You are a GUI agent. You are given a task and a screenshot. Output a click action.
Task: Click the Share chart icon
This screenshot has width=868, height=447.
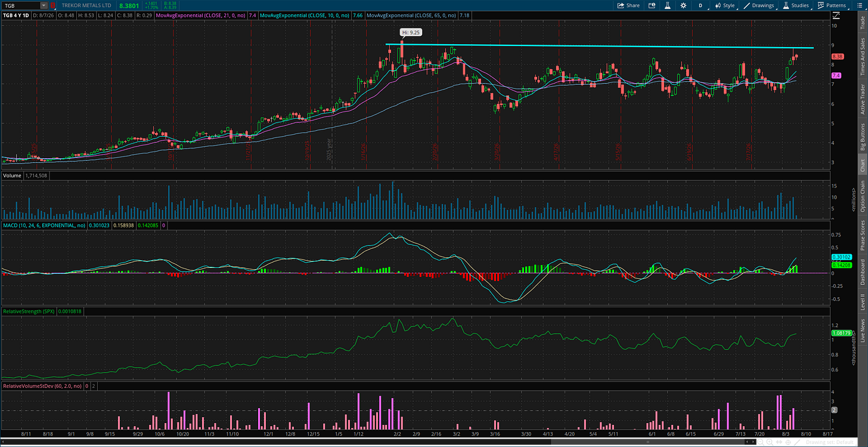(628, 5)
